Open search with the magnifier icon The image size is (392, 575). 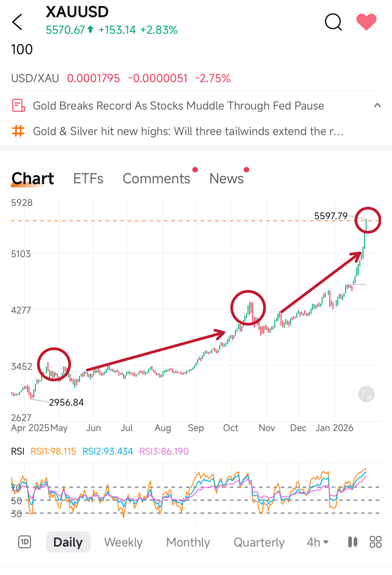point(333,22)
